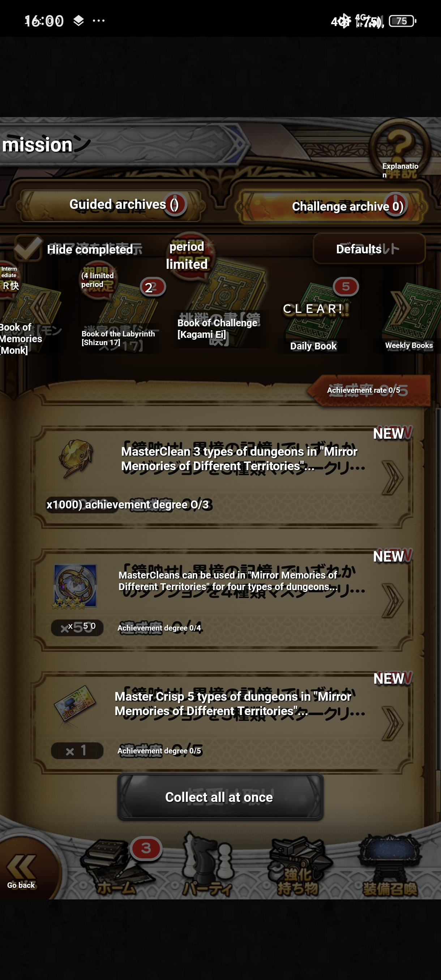Screen dimensions: 441x980
Task: Tap the Collect all at once button
Action: pyautogui.click(x=220, y=797)
